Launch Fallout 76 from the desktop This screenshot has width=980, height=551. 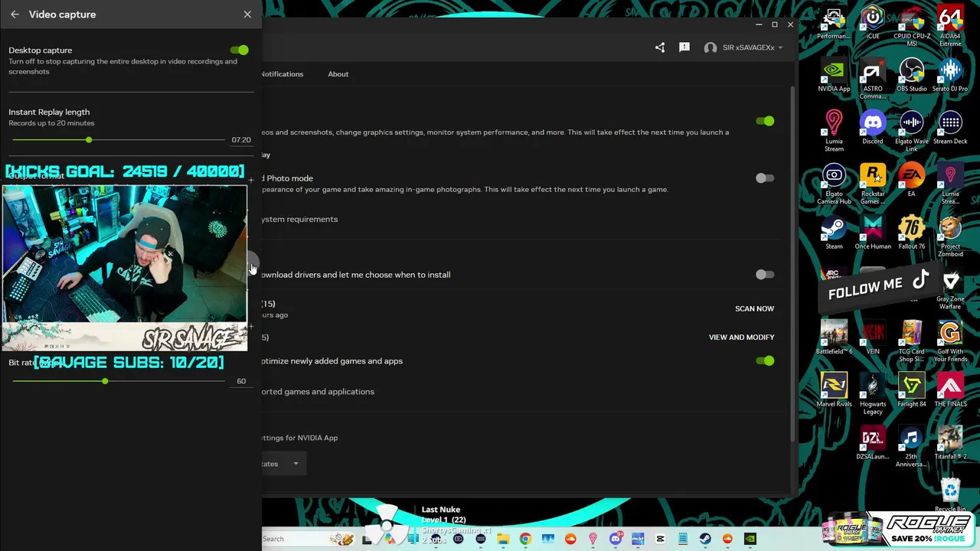[912, 233]
